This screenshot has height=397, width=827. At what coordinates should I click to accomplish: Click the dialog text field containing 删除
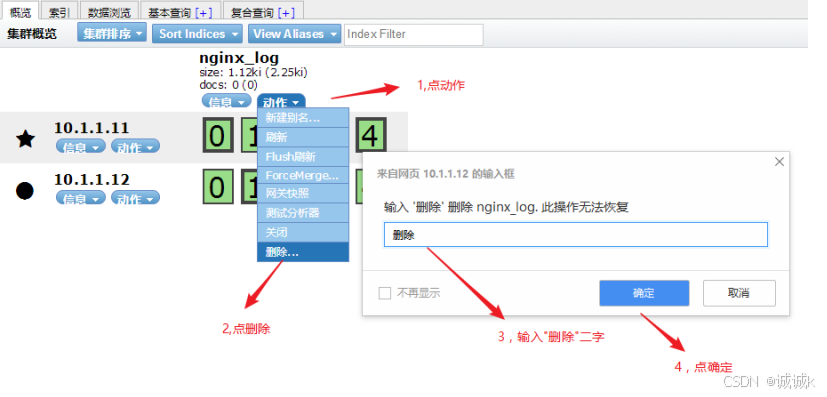click(575, 235)
